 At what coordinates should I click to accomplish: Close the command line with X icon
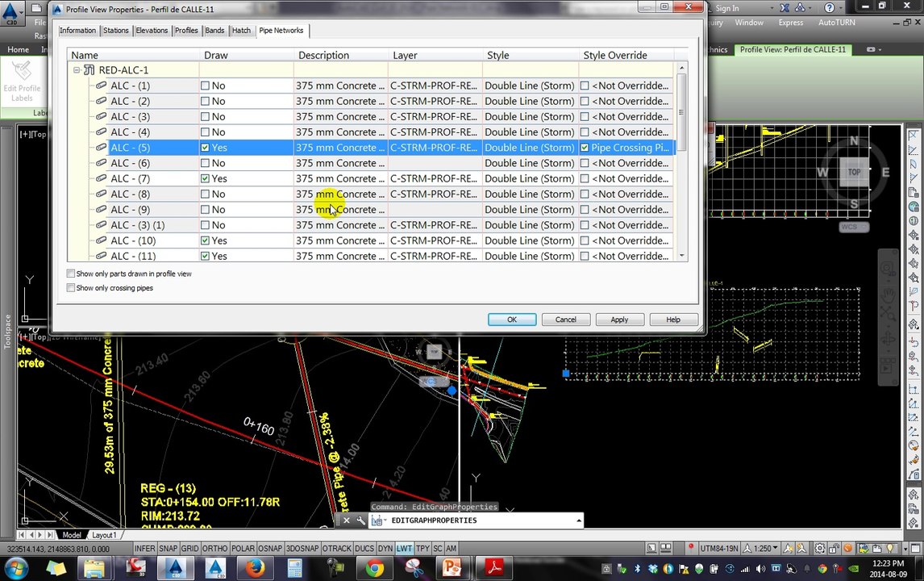click(347, 520)
